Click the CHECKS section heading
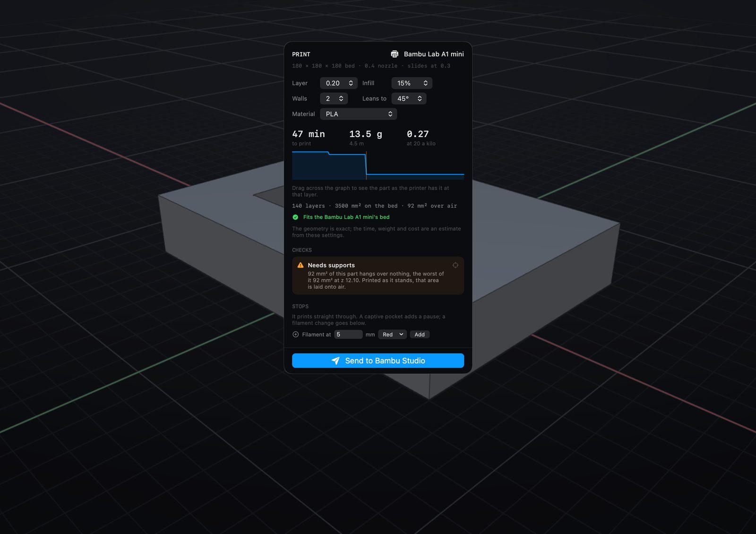 coord(302,250)
